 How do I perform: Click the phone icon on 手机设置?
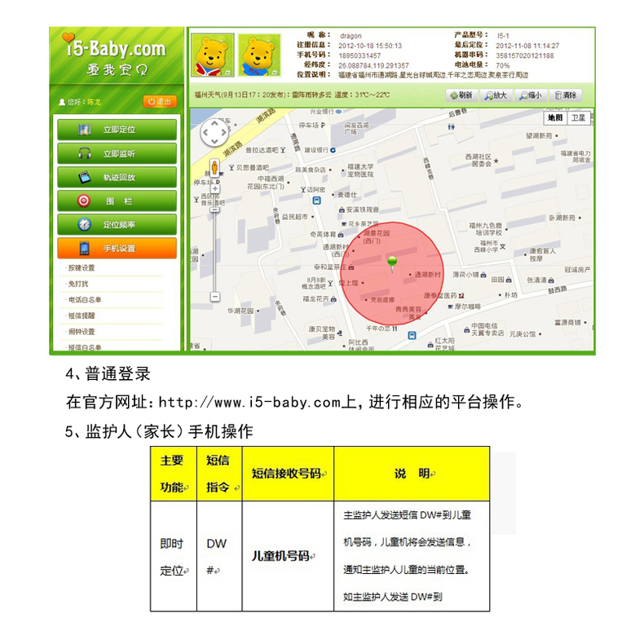tap(84, 248)
